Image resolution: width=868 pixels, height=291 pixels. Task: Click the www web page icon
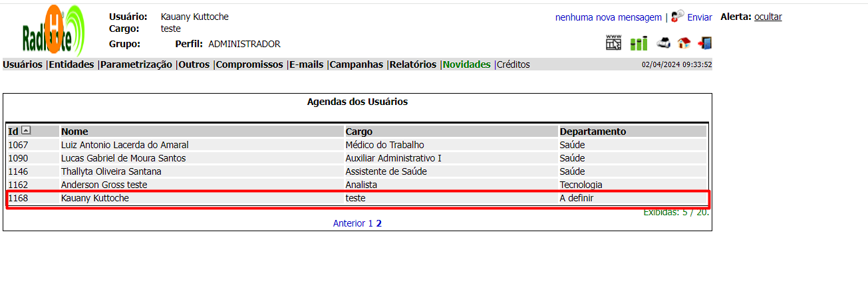[613, 43]
